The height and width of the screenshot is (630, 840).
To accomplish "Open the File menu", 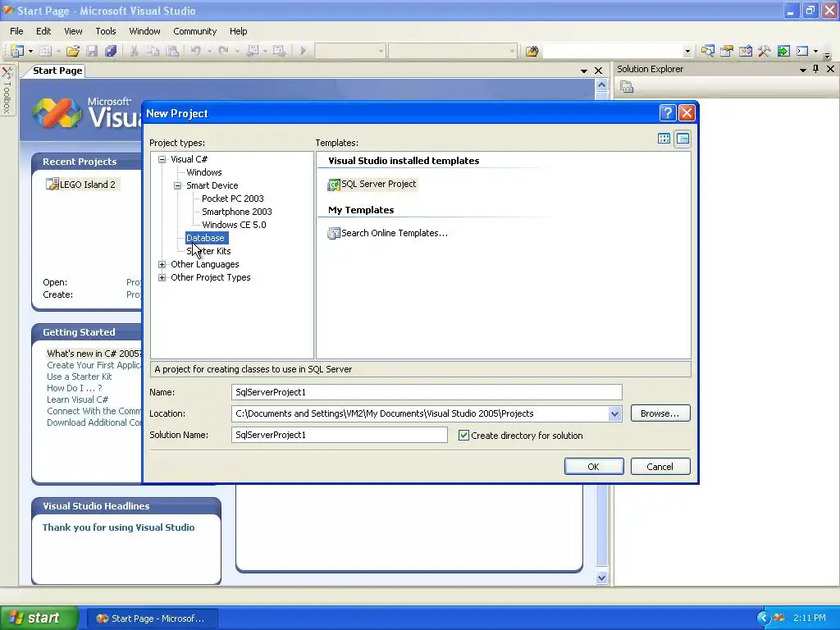I will point(16,31).
